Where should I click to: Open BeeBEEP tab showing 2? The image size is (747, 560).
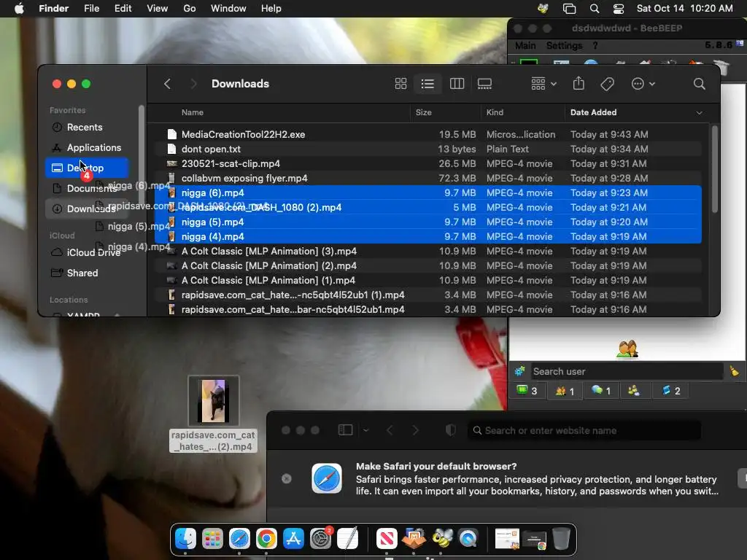(x=671, y=391)
